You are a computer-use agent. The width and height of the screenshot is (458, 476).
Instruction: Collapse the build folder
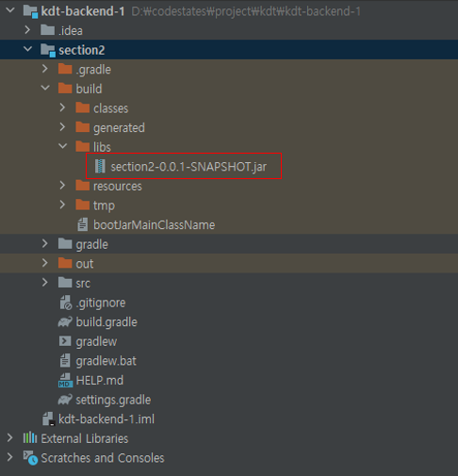[45, 89]
